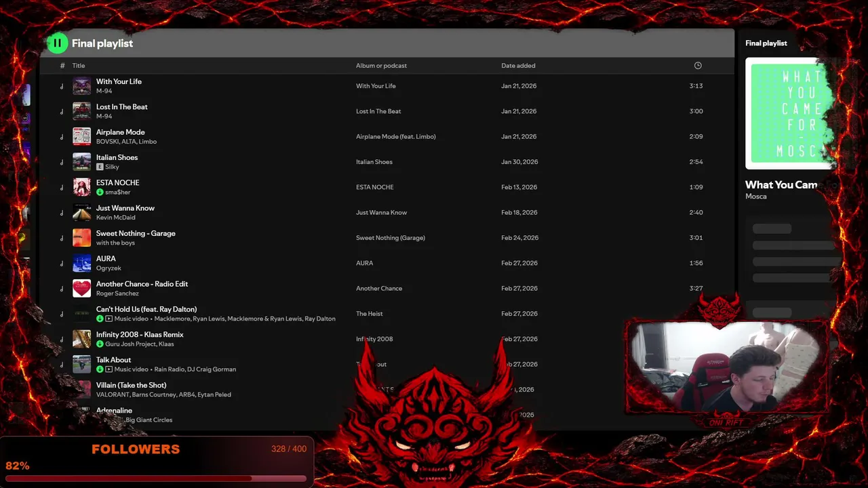Sort the list by the Title column header
This screenshot has width=868, height=488.
click(x=79, y=66)
